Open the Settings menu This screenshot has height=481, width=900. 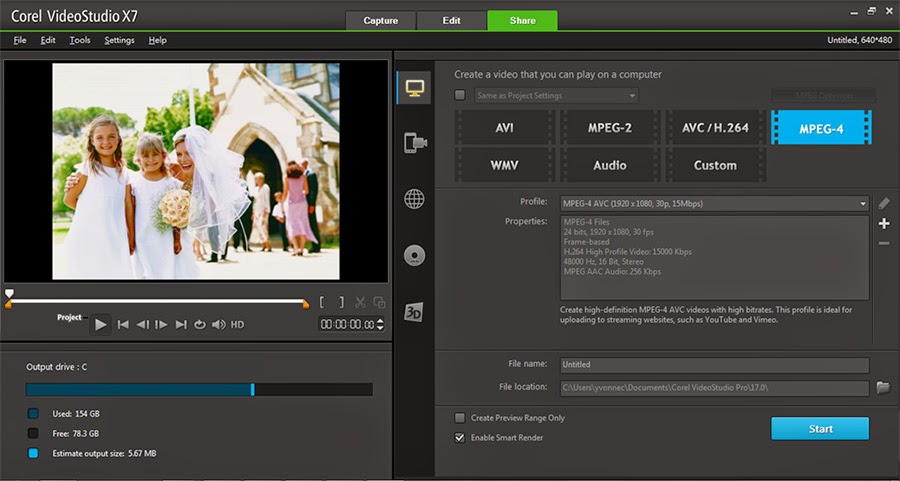pos(119,40)
